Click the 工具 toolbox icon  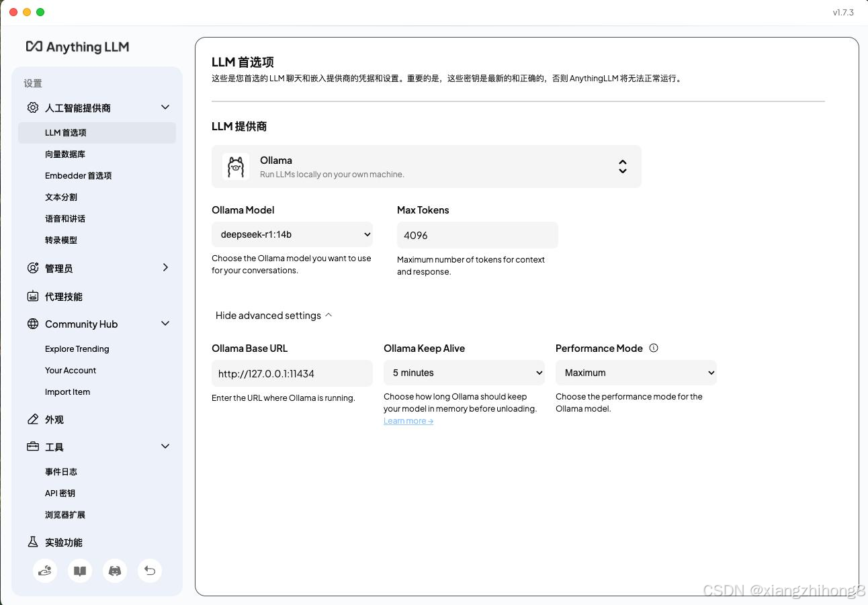(33, 447)
